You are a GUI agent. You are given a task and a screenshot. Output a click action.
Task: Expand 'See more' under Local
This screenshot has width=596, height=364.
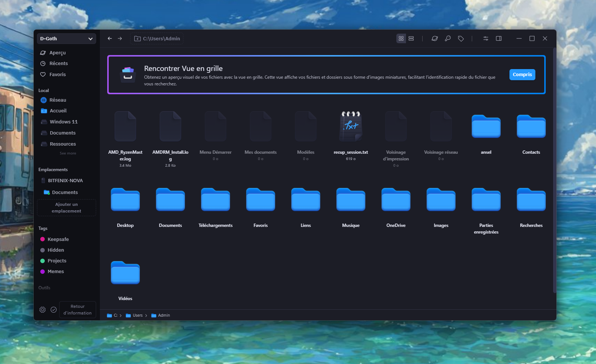click(x=68, y=153)
